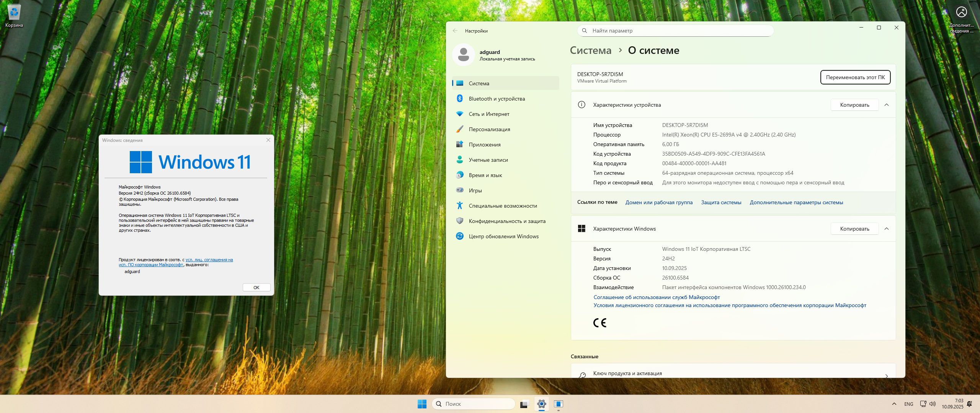This screenshot has width=980, height=413.
Task: Click the monitor icon beside Система
Action: [x=460, y=83]
